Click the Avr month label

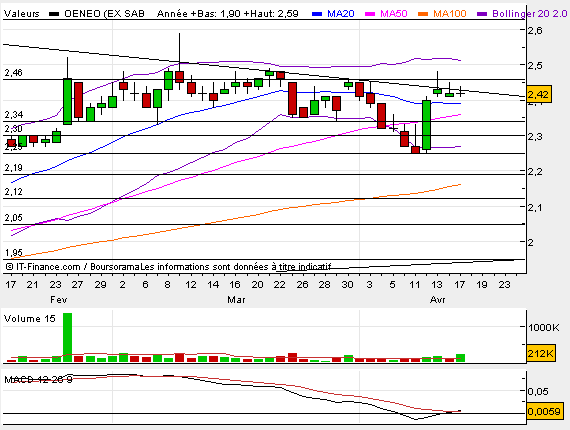[437, 300]
